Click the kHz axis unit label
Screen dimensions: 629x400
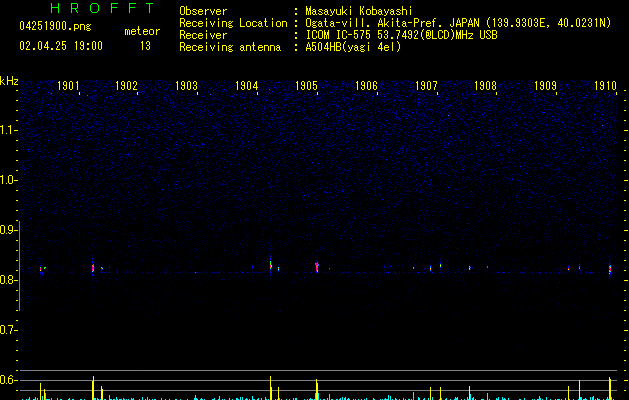click(9, 81)
